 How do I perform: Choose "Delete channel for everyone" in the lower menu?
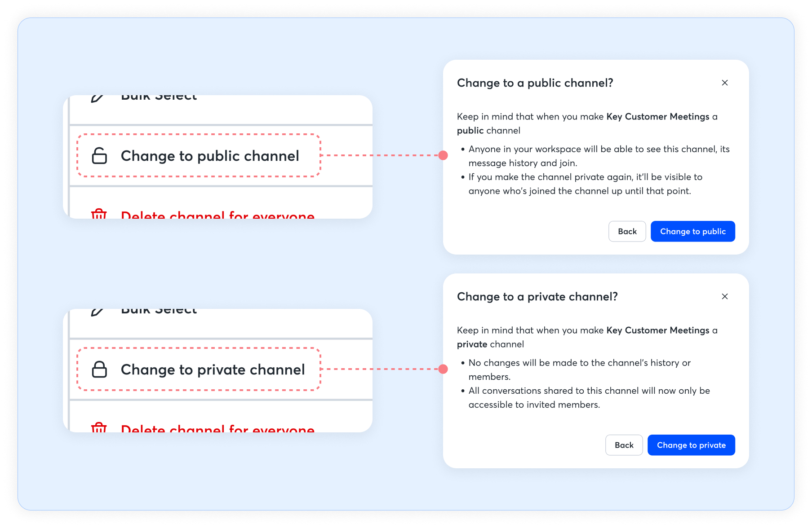pyautogui.click(x=217, y=428)
